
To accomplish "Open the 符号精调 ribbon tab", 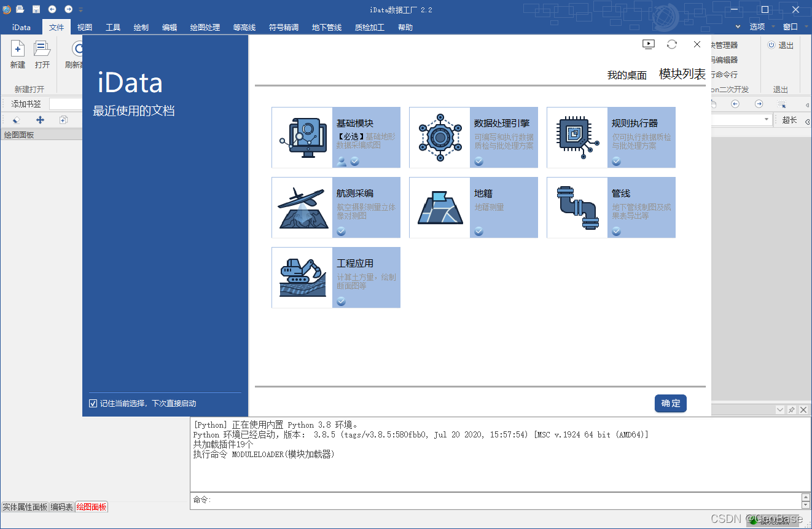I will click(284, 27).
